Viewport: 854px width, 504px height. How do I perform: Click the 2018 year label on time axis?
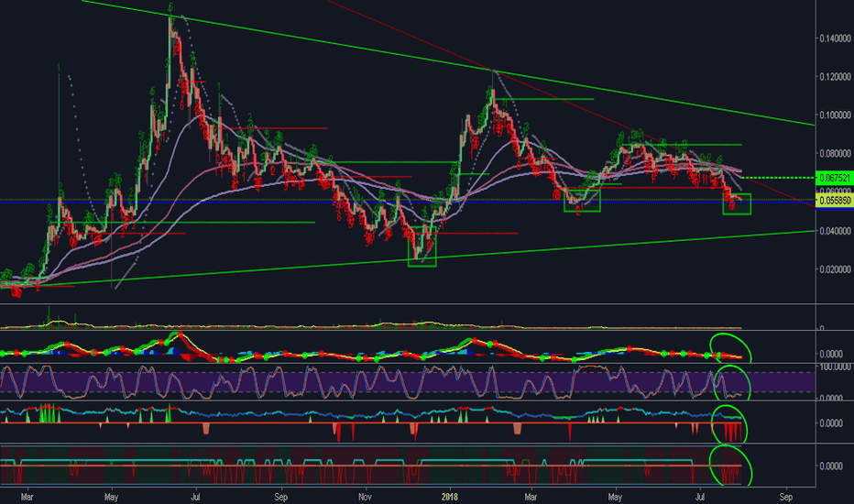point(450,497)
